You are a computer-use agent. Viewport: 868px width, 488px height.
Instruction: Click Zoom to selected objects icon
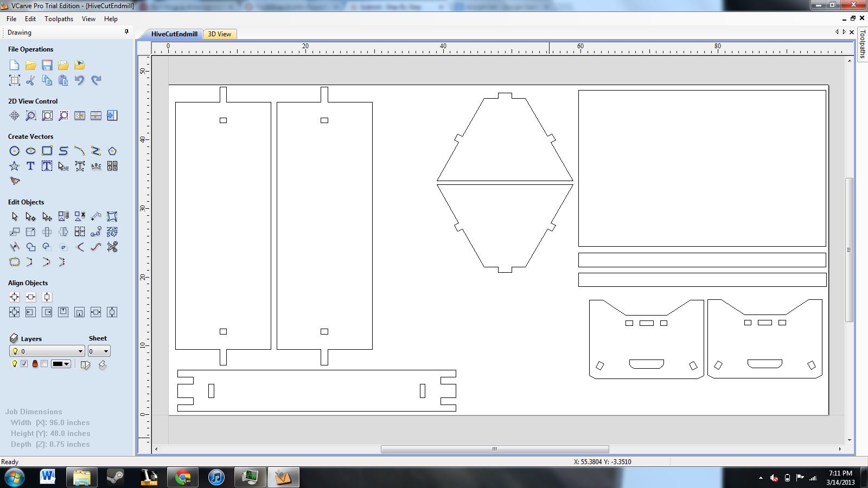pos(63,115)
